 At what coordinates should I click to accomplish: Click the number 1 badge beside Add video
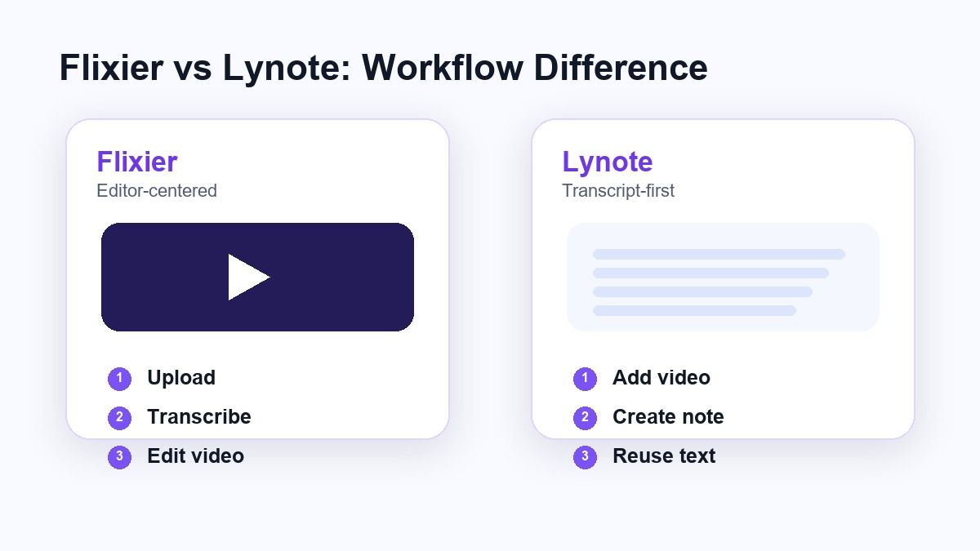coord(585,379)
